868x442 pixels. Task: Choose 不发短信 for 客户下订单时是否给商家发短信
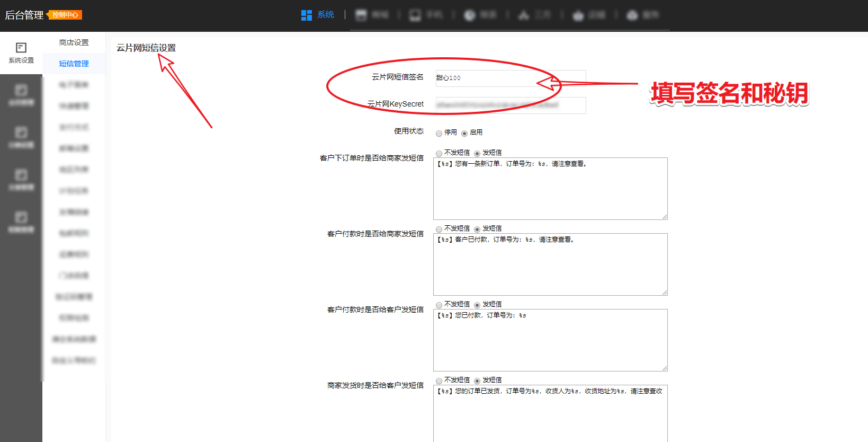click(439, 154)
